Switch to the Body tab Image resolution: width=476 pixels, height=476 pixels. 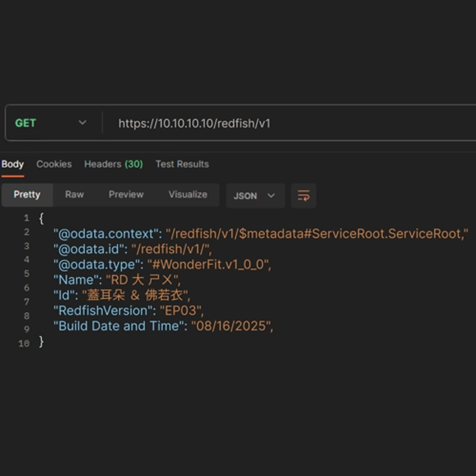[x=13, y=164]
